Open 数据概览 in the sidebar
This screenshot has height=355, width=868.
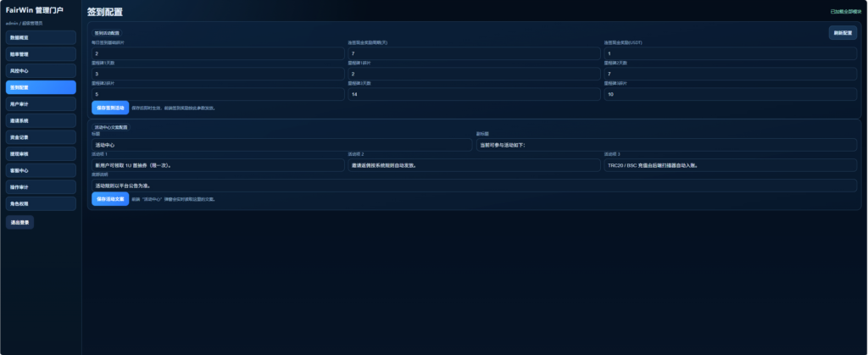41,38
